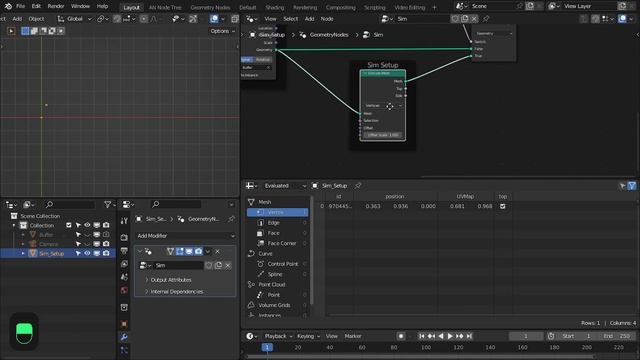Open the Modifiers wrench tab

[124, 337]
